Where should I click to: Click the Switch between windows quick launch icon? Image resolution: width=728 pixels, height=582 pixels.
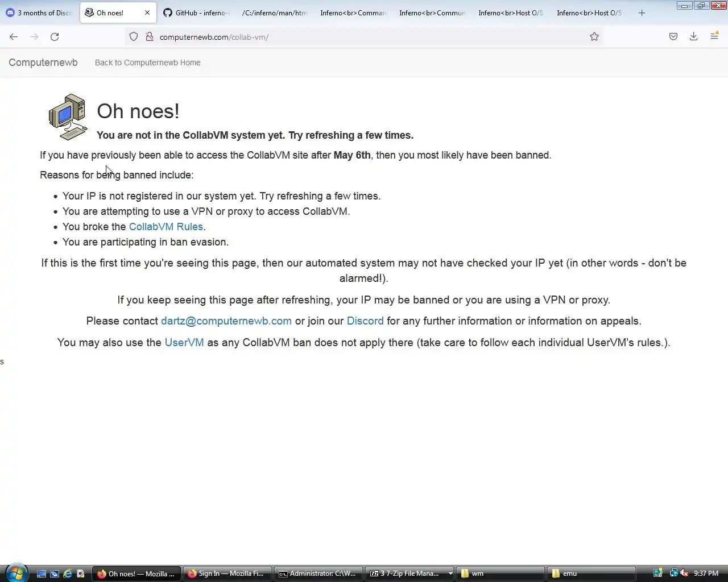55,573
